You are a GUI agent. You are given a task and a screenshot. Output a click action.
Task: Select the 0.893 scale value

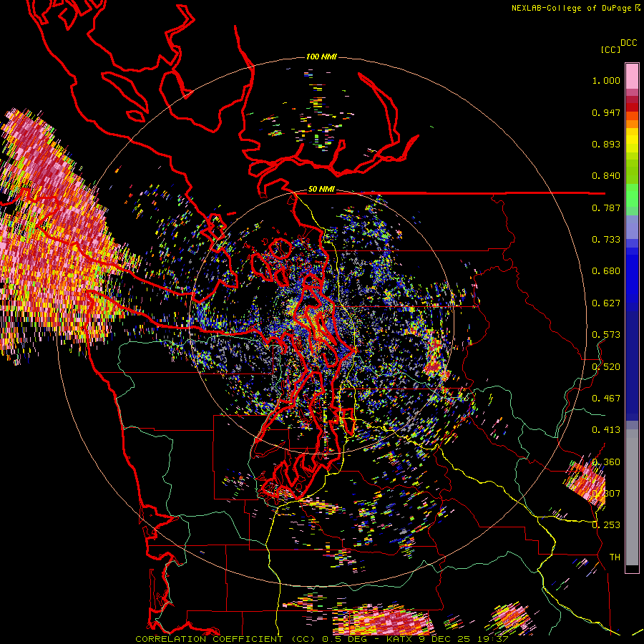click(606, 144)
